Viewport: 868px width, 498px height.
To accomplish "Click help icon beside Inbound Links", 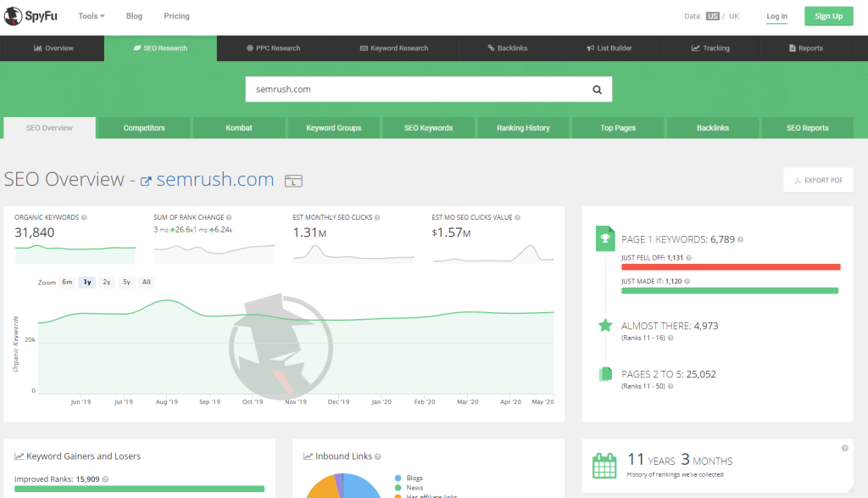I will (377, 456).
